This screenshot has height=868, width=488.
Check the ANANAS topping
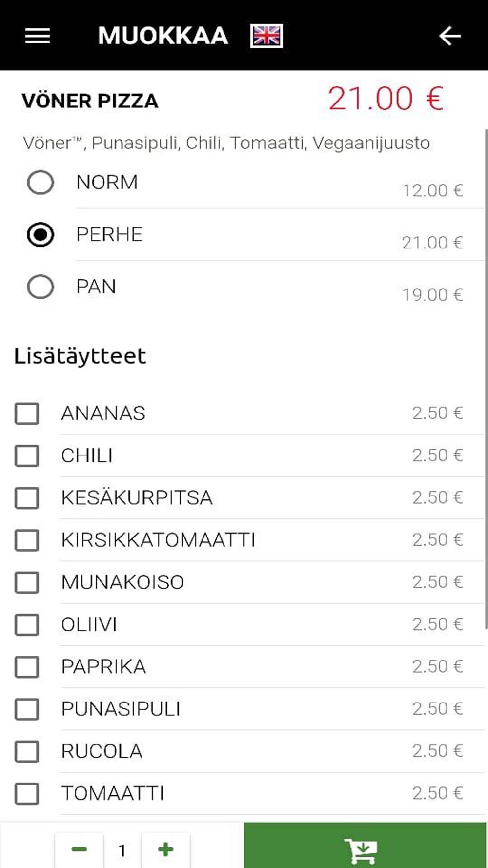(x=27, y=413)
